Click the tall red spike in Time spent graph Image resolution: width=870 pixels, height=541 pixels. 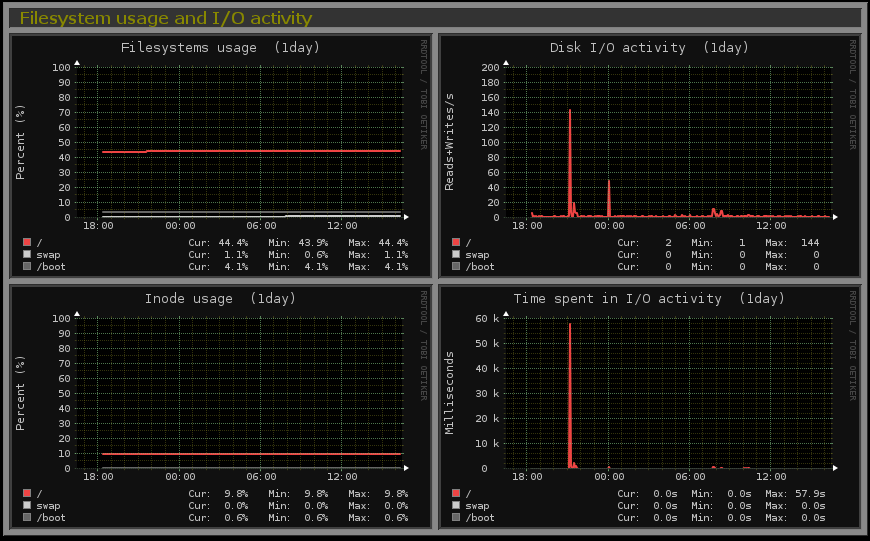[x=570, y=395]
